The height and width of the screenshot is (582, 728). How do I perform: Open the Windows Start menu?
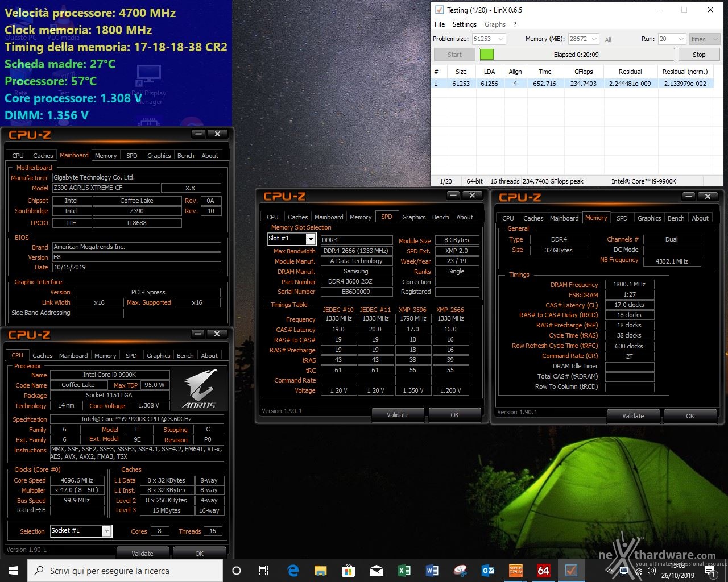(x=14, y=571)
